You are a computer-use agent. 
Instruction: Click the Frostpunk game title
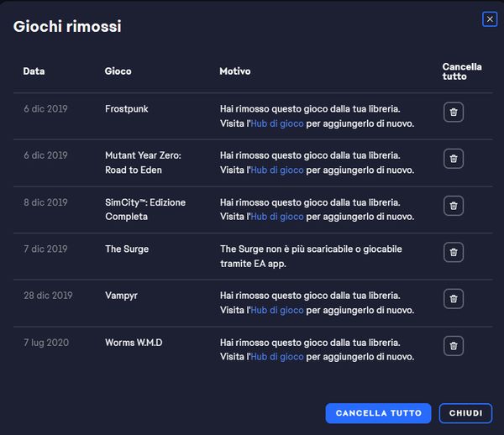pos(126,109)
